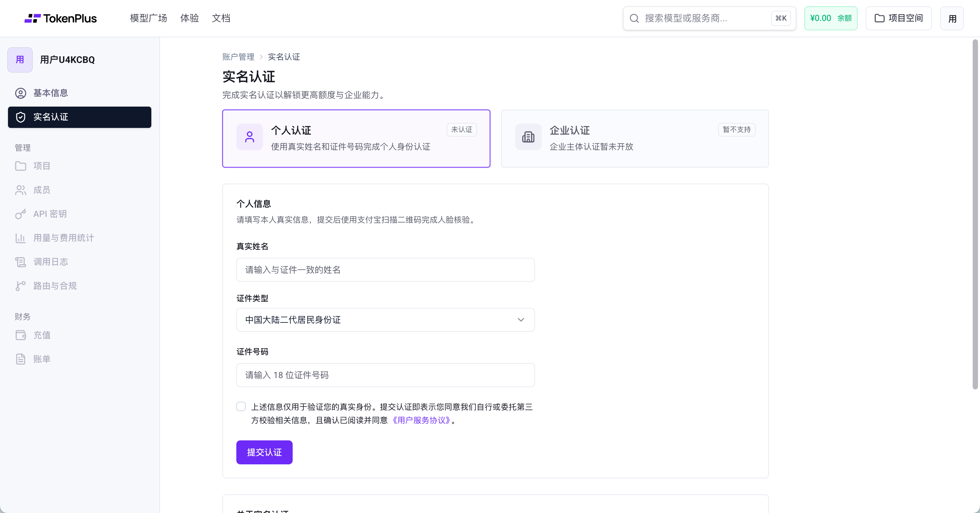Open 调用日志 in the sidebar

pos(80,262)
